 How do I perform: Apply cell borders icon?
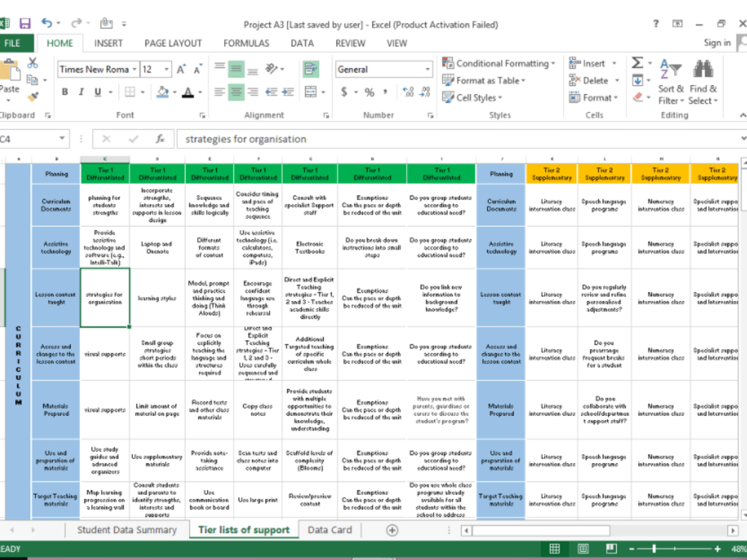point(129,92)
